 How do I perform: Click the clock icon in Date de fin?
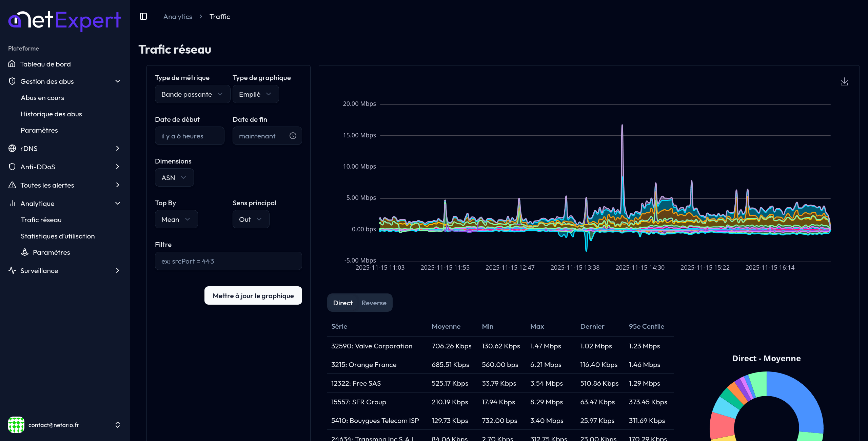click(x=293, y=136)
